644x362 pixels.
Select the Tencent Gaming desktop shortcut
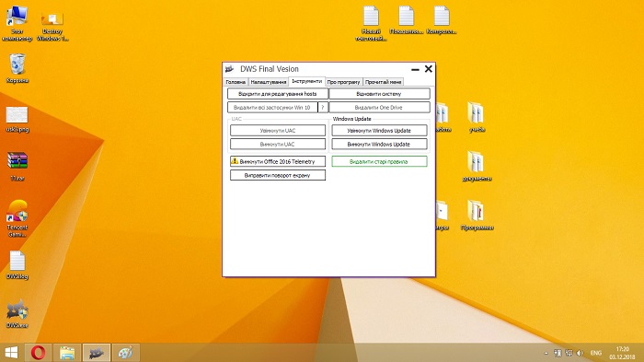(17, 218)
